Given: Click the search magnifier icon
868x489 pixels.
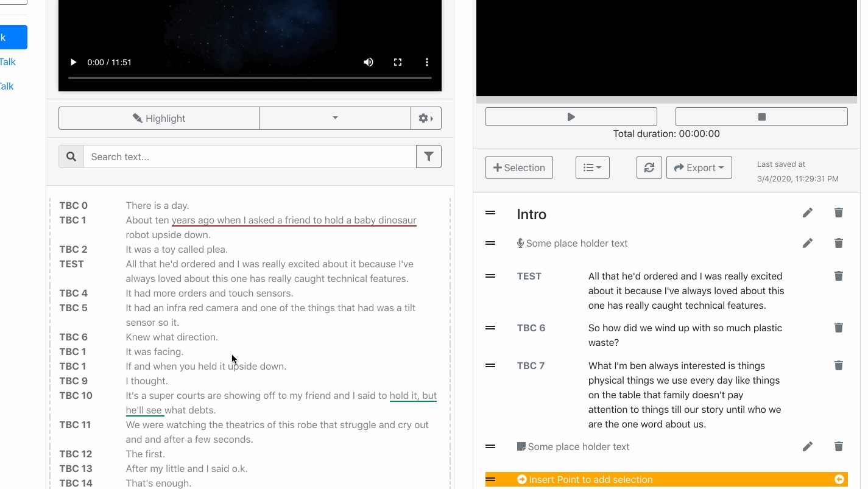Looking at the screenshot, I should point(71,157).
